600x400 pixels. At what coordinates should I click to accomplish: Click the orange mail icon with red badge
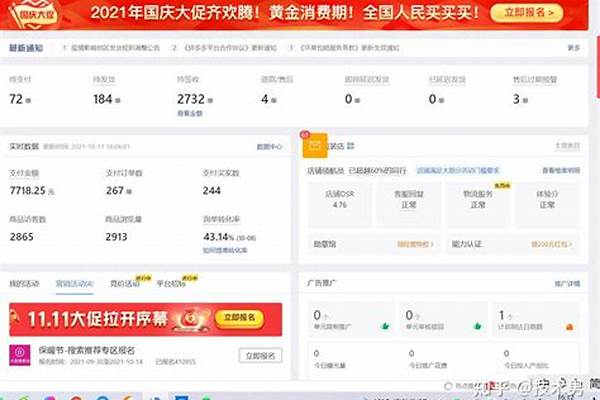click(x=315, y=145)
